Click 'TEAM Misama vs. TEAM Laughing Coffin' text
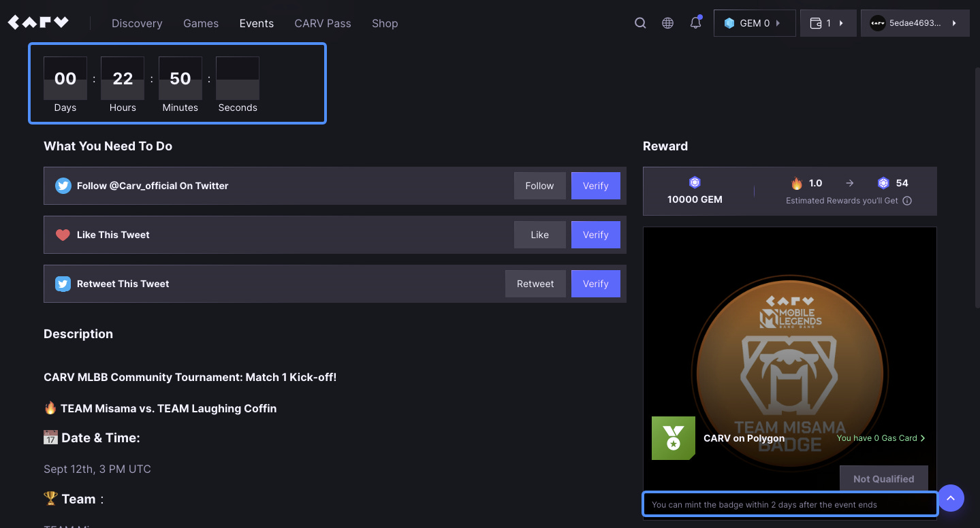980x528 pixels. point(168,408)
